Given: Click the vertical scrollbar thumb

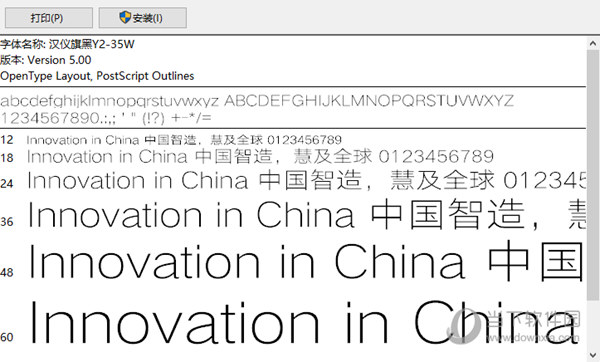Looking at the screenshot, I should click(593, 175).
